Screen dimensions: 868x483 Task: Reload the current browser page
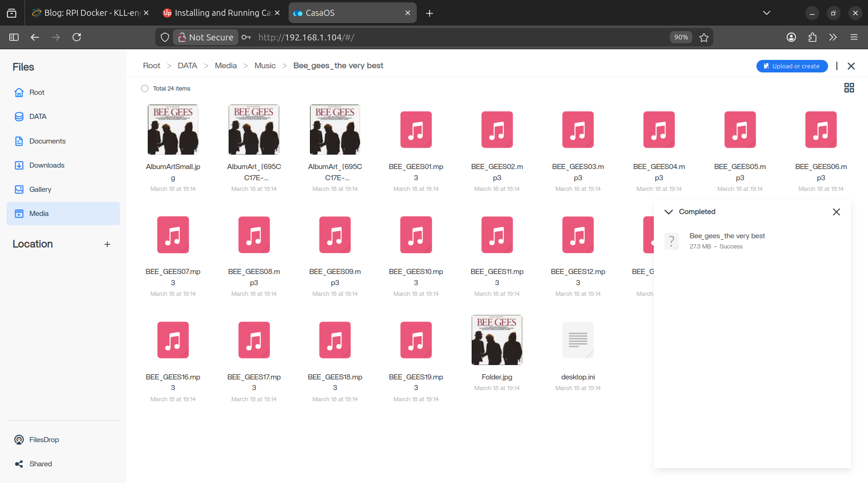coord(77,37)
